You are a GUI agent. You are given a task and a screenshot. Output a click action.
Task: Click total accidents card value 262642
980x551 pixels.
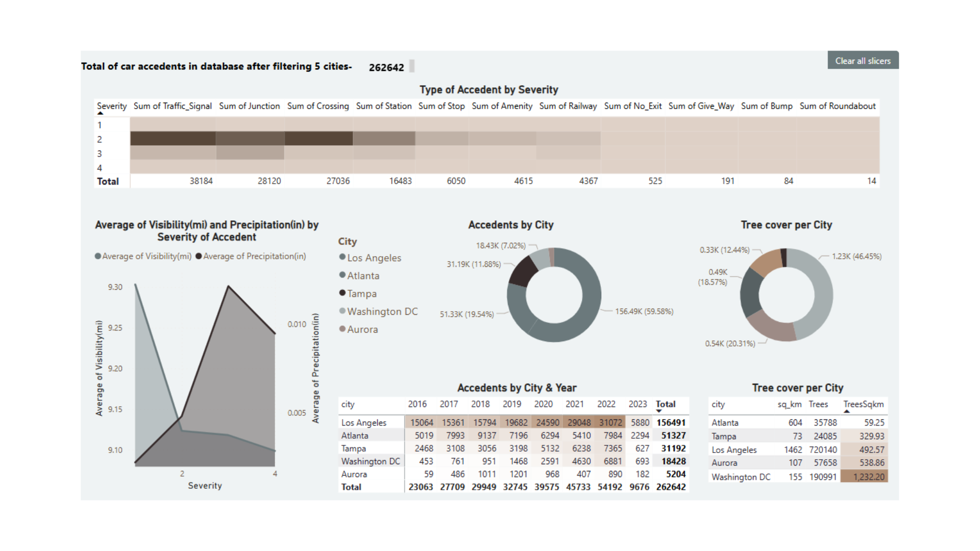386,67
